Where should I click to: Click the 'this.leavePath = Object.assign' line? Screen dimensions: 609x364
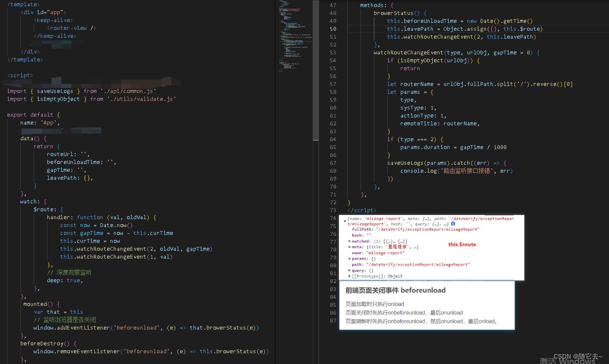tap(465, 29)
